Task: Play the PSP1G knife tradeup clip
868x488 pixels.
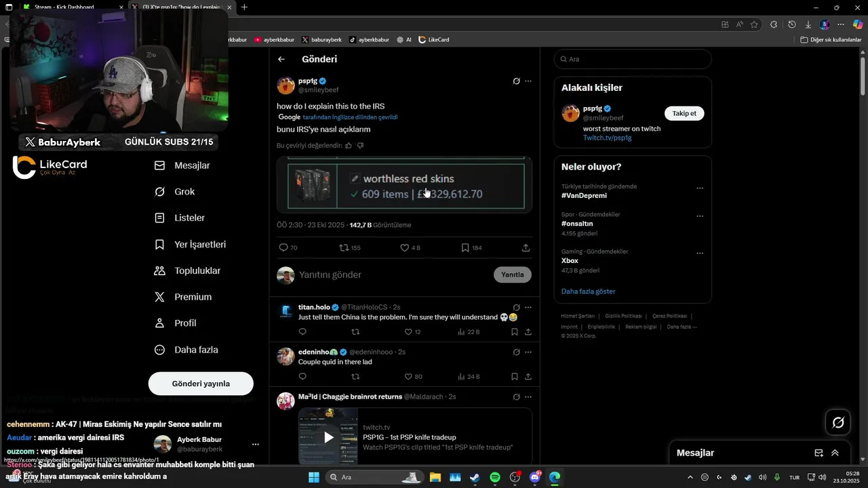Action: tap(329, 437)
